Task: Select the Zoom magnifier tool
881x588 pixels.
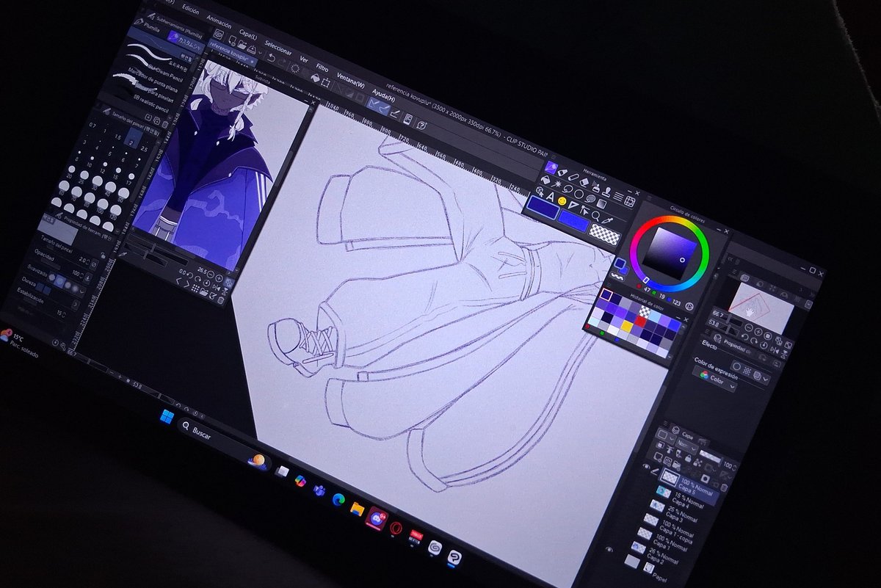Action: click(595, 216)
